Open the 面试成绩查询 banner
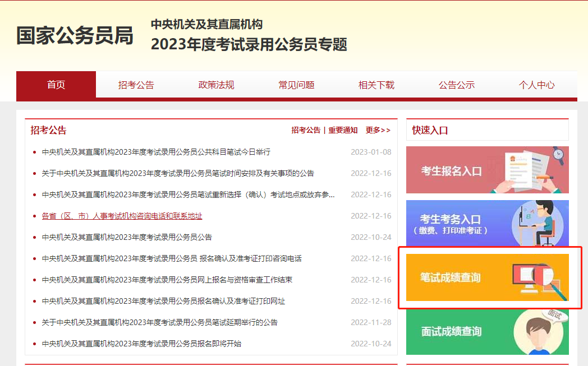The width and height of the screenshot is (588, 366). tap(487, 331)
